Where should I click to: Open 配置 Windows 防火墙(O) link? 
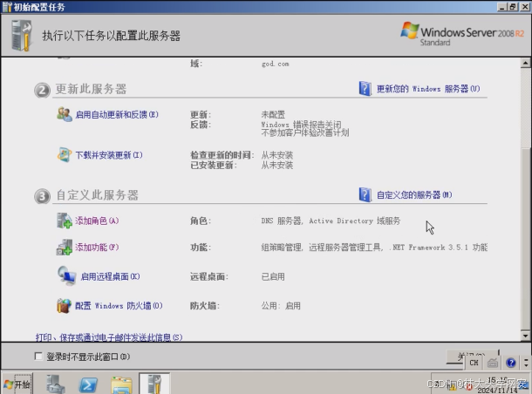coord(119,306)
